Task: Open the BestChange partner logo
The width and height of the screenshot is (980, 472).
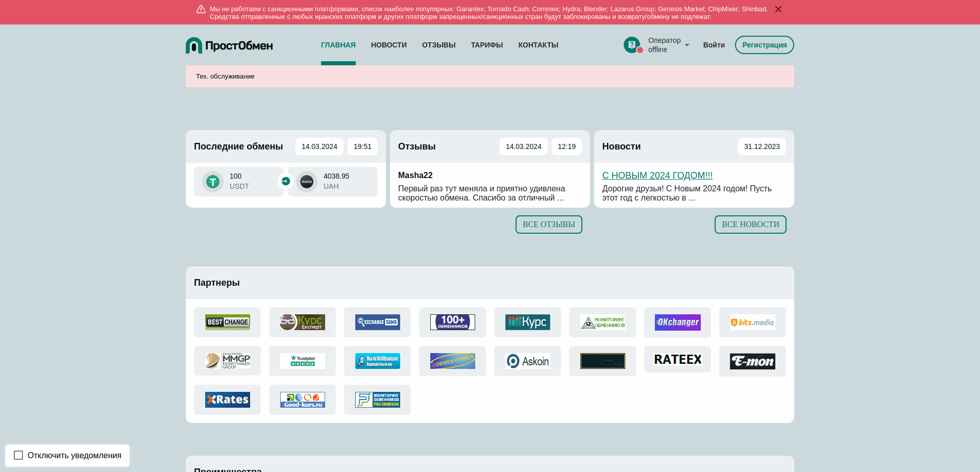Action: [227, 322]
